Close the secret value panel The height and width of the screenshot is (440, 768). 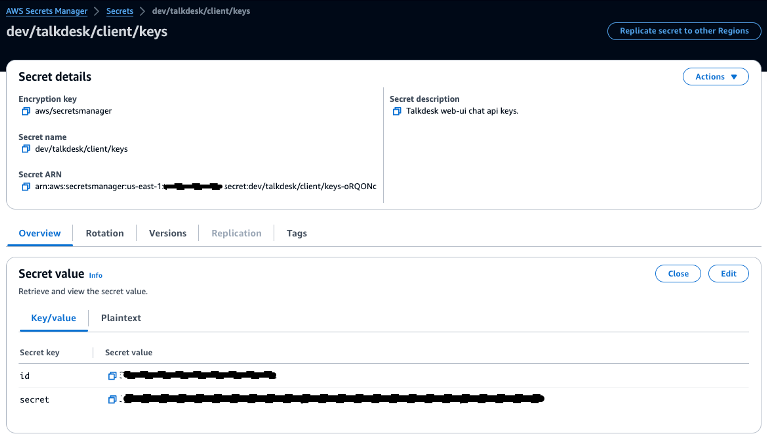(x=678, y=274)
